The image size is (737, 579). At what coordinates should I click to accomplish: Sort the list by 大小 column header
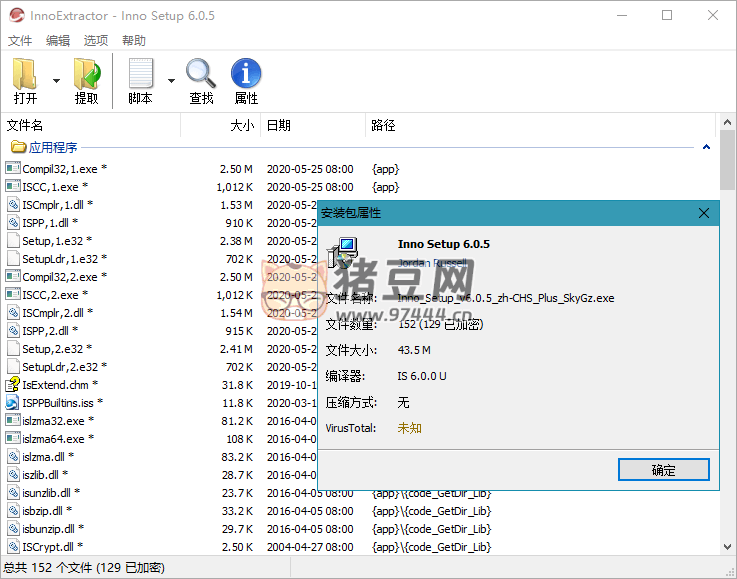[242, 126]
